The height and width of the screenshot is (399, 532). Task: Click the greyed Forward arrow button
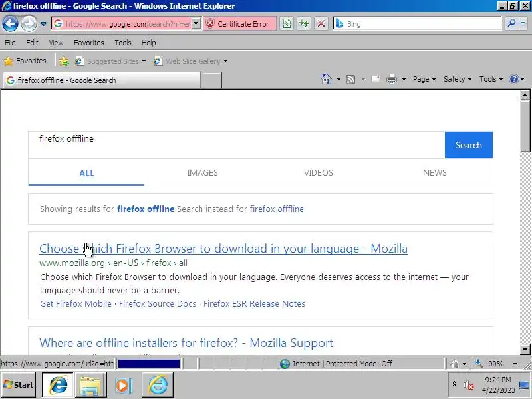point(29,24)
